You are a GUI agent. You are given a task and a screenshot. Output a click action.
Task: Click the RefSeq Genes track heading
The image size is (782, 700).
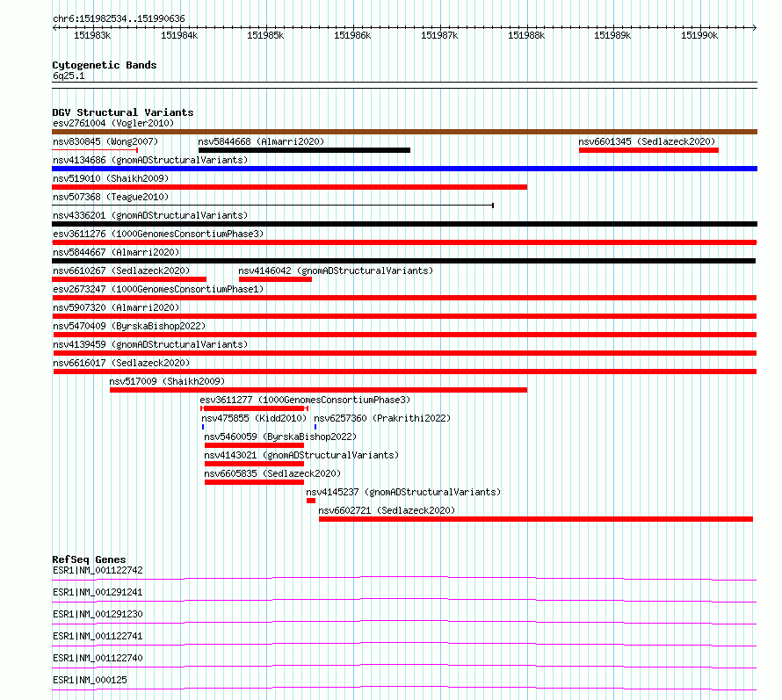(x=89, y=559)
